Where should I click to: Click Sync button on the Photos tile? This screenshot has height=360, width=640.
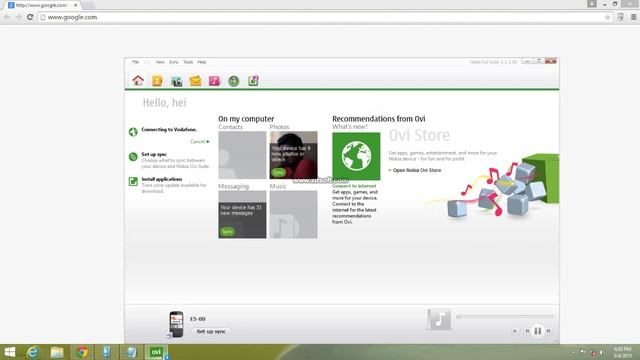pos(278,173)
